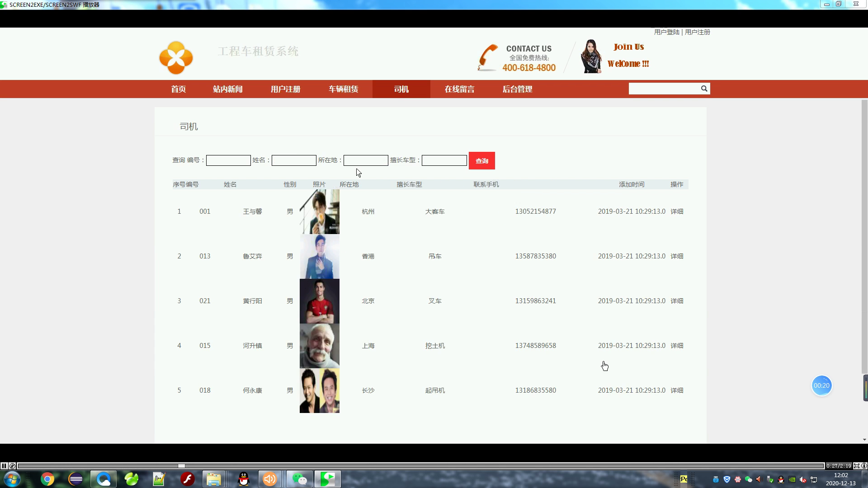Click the safely remove hardware tray icon

770,479
